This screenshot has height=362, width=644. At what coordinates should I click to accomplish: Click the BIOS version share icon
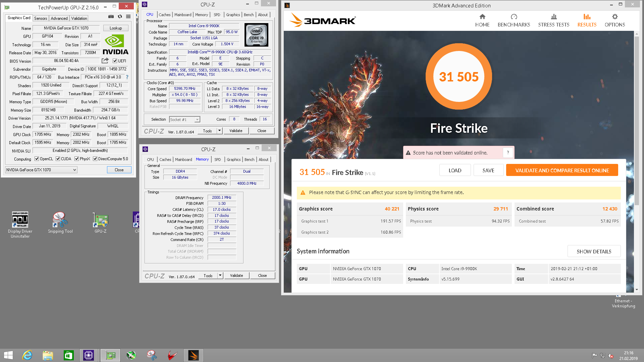point(105,61)
